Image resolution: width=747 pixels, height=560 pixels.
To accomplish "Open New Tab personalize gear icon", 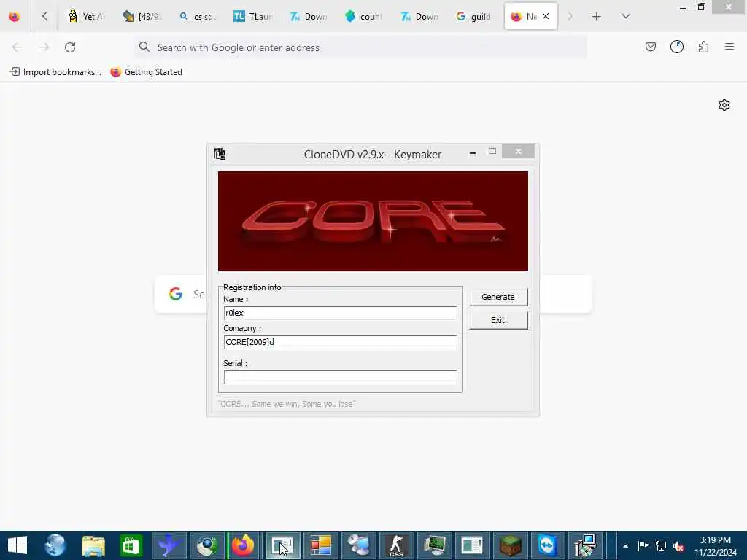I will 724,105.
